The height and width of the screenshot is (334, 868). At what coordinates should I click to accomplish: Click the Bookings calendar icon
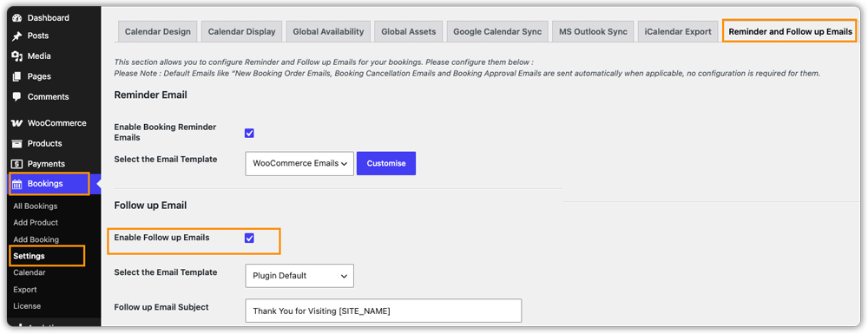[16, 184]
